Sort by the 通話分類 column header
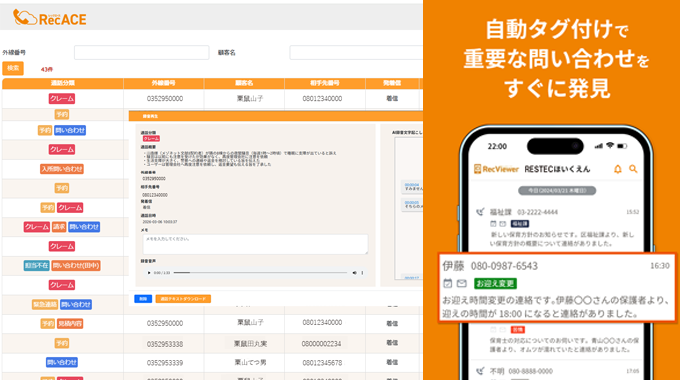Image resolution: width=680 pixels, height=380 pixels. (x=63, y=83)
